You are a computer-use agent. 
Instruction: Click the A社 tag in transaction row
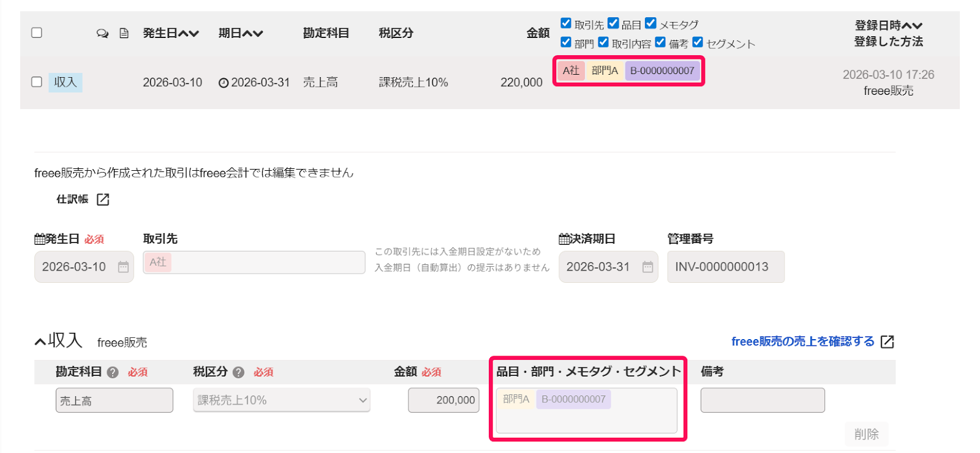click(x=571, y=70)
